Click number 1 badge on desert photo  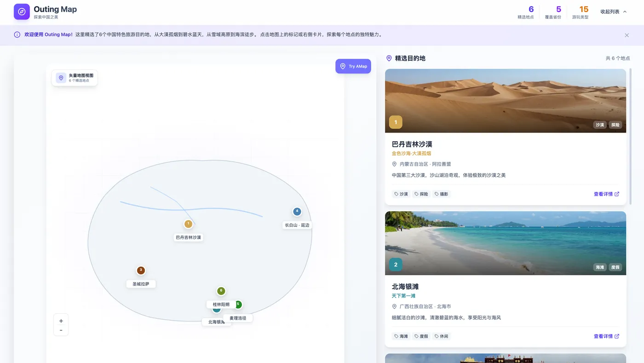pyautogui.click(x=396, y=122)
